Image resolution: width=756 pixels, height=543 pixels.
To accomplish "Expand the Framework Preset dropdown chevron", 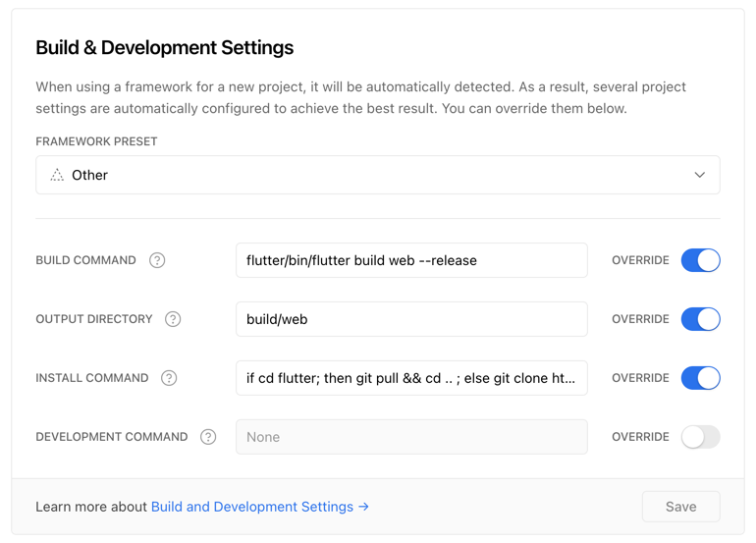I will pos(700,175).
